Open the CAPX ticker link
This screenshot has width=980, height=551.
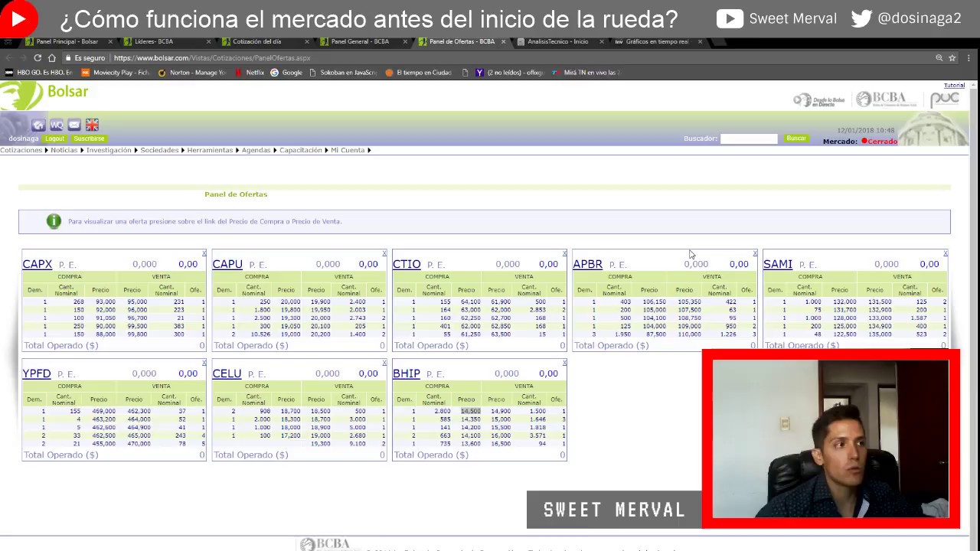pos(37,264)
